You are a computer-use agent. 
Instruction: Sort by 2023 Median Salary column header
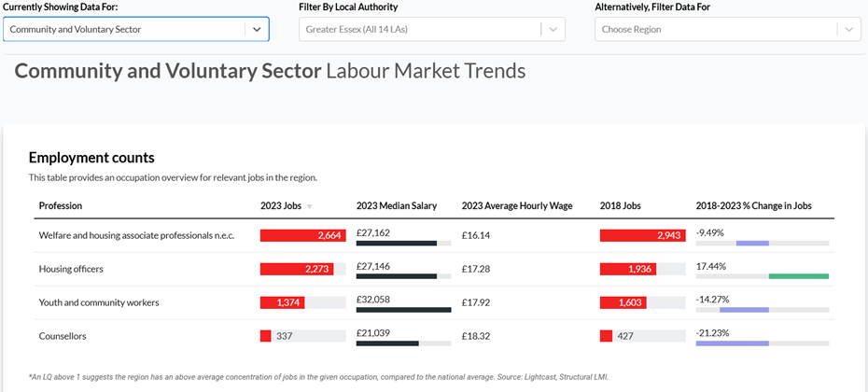pos(396,205)
